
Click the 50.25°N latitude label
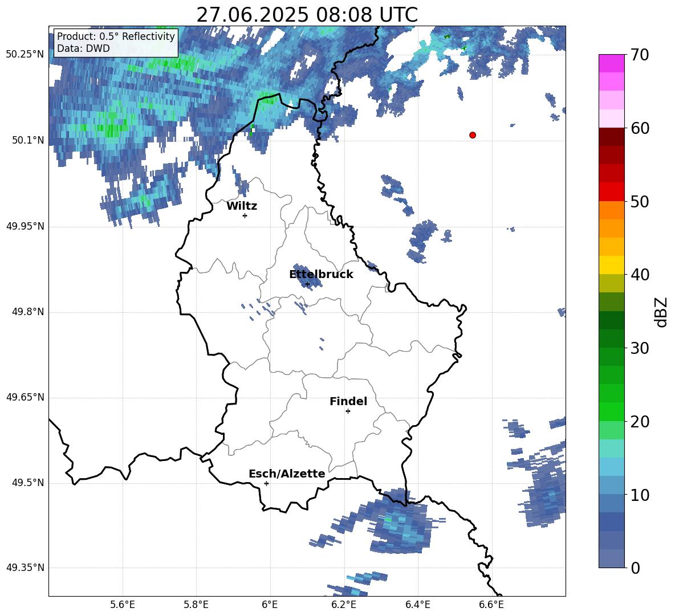(x=25, y=55)
